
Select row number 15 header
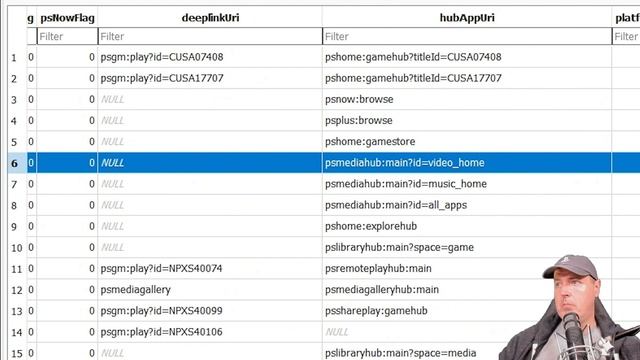point(17,353)
